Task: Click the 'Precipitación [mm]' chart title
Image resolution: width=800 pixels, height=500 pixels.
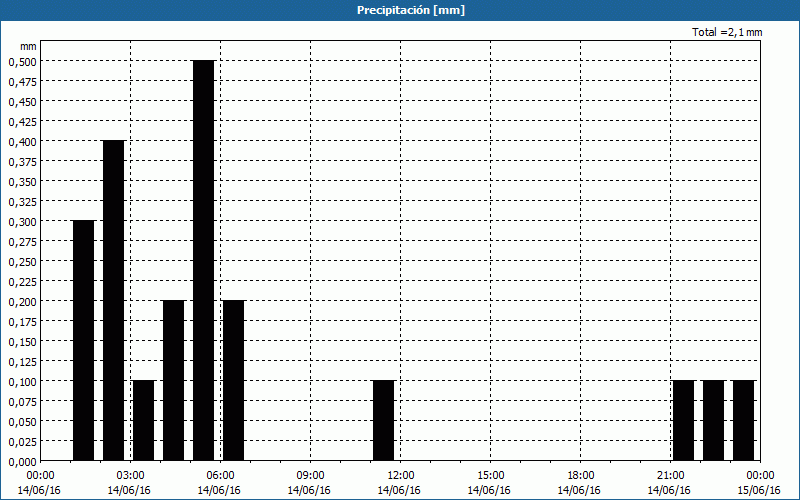Action: [411, 10]
